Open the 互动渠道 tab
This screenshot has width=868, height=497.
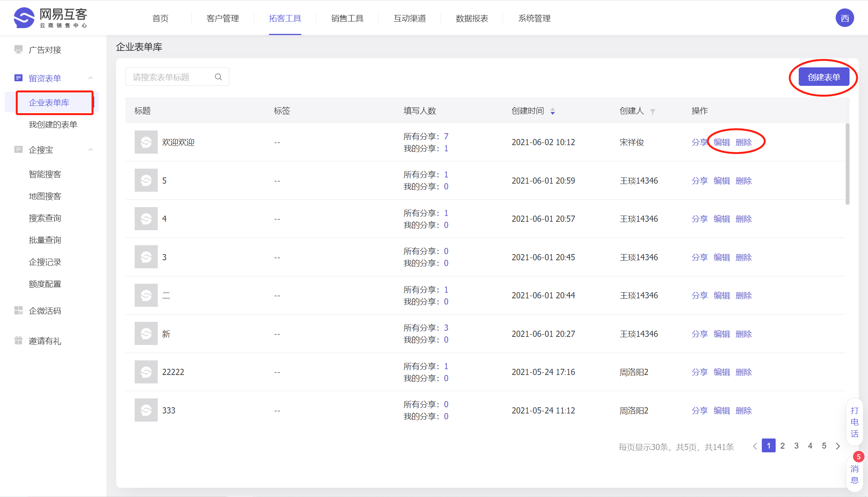[410, 18]
